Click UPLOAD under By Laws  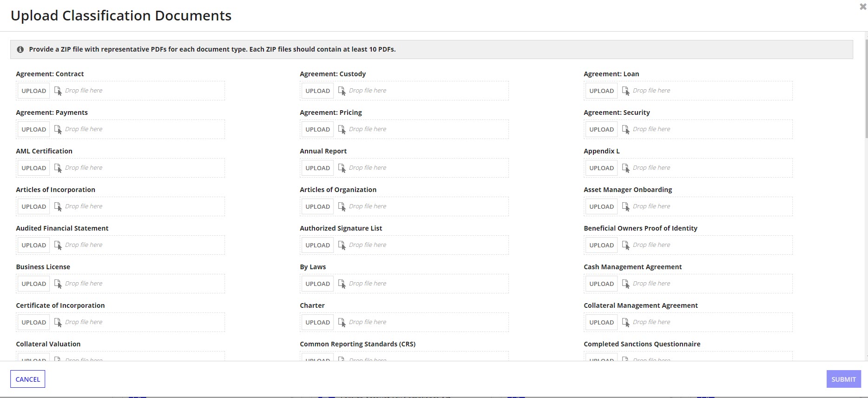[318, 284]
